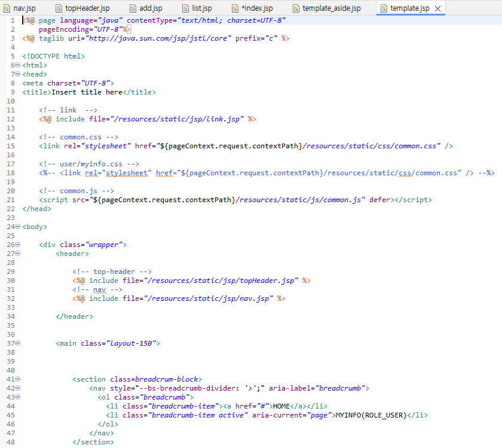
Task: Click the template.jsp file icon
Action: (384, 8)
